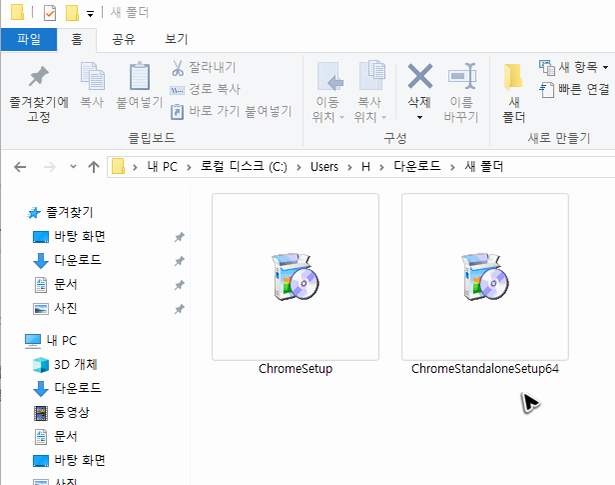Click the H breadcrumb in address bar
The height and width of the screenshot is (485, 615).
pos(366,167)
